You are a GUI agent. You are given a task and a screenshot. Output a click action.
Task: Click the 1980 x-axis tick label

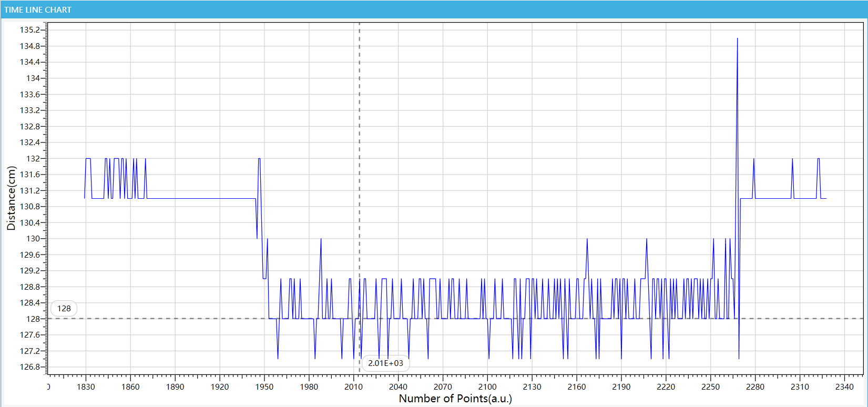pos(309,387)
